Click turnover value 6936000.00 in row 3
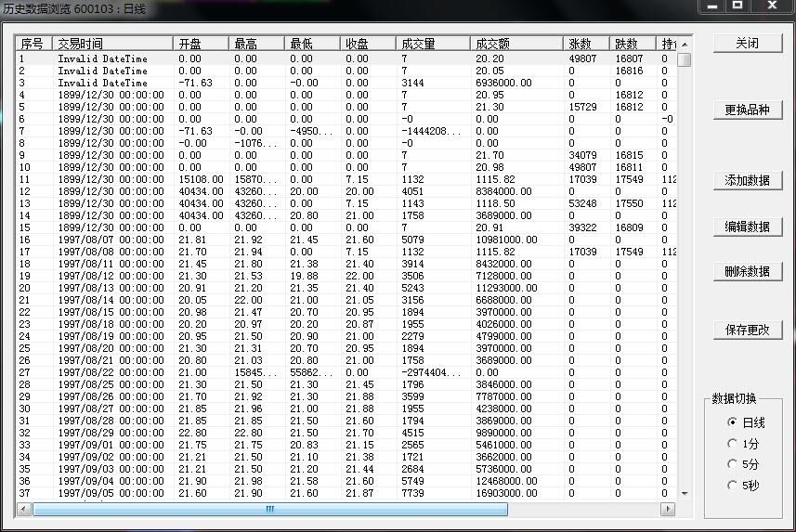Image resolution: width=796 pixels, height=532 pixels. 503,83
